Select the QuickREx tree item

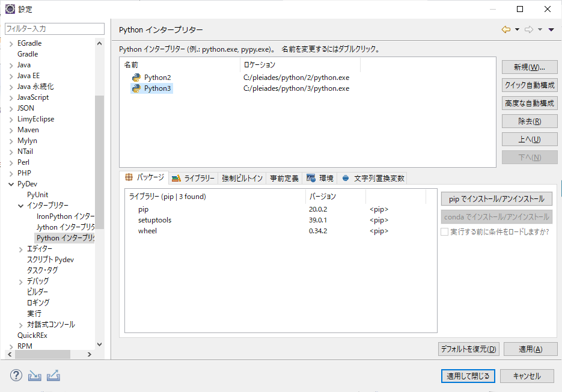(x=32, y=335)
